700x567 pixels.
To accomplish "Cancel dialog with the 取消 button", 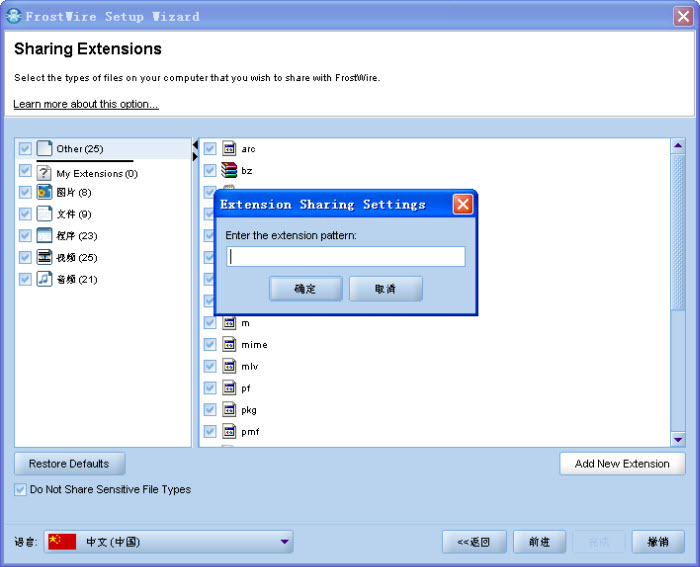I will (x=386, y=289).
